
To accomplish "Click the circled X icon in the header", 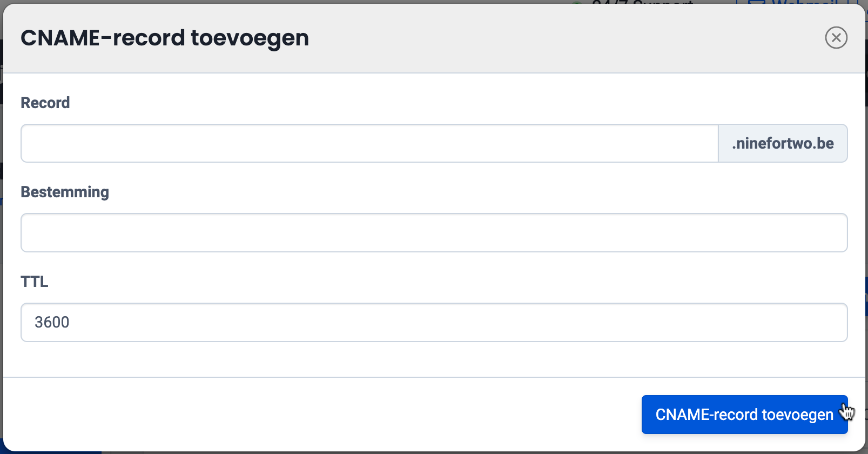I will pyautogui.click(x=836, y=38).
